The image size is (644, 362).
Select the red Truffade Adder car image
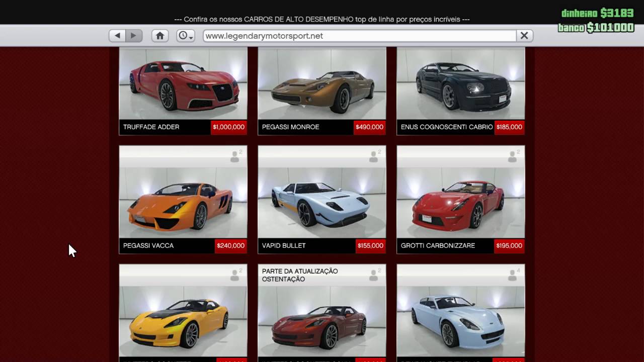pyautogui.click(x=183, y=83)
